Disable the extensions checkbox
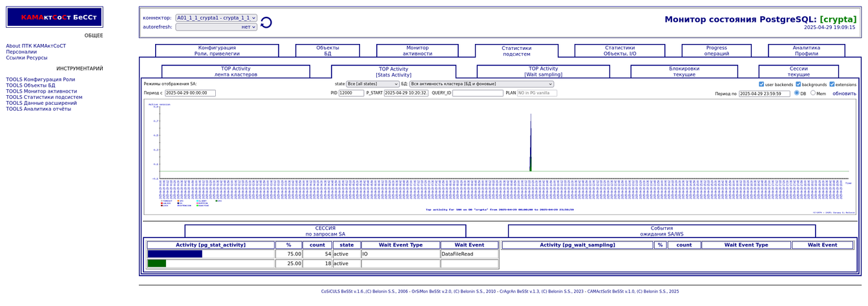 pos(832,84)
